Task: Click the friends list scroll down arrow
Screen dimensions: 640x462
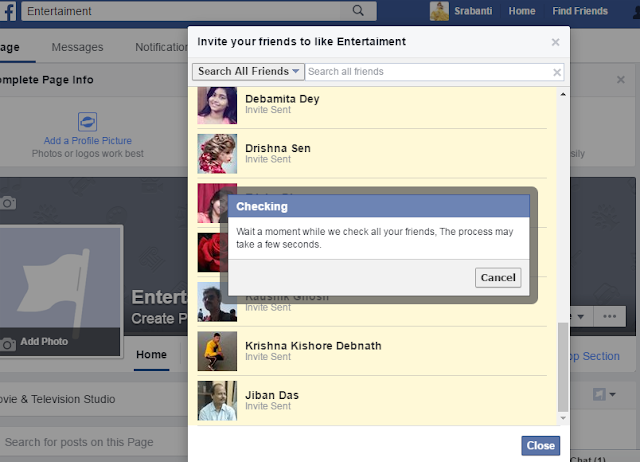Action: pyautogui.click(x=563, y=418)
